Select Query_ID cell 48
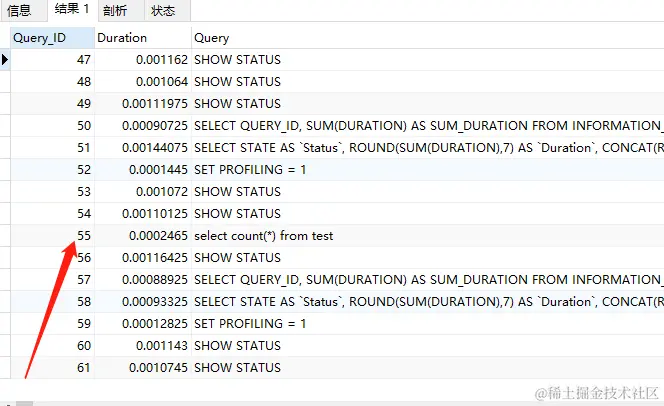 pyautogui.click(x=53, y=81)
